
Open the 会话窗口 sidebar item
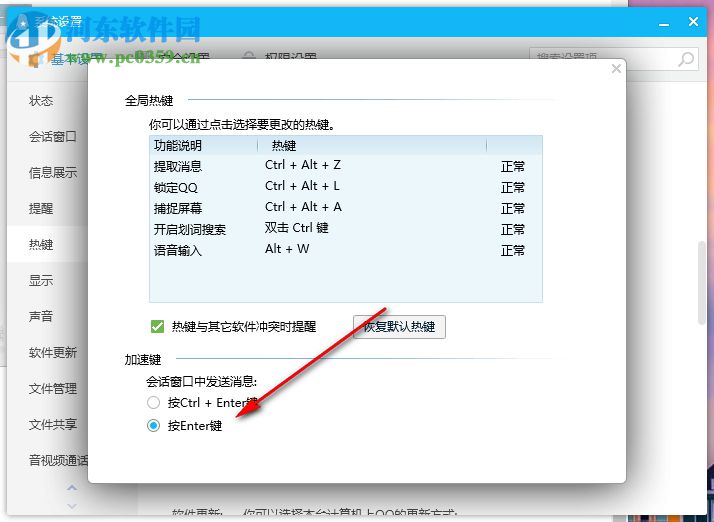53,137
